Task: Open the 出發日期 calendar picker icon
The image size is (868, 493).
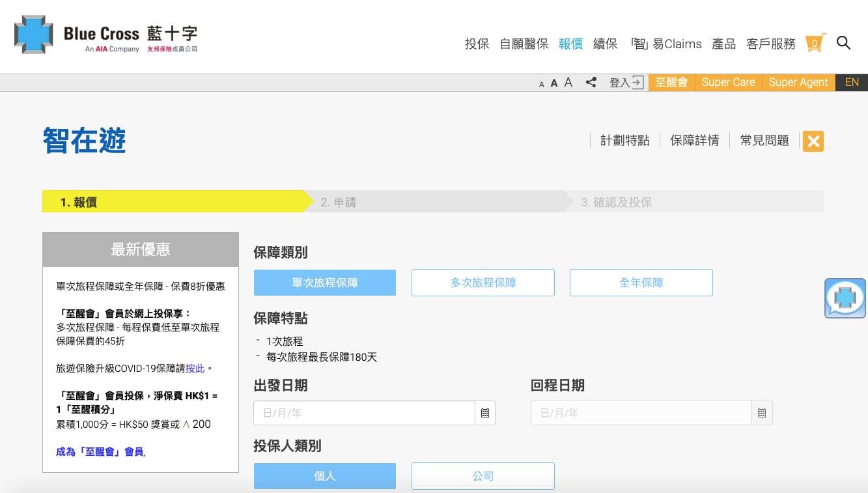Action: point(485,413)
